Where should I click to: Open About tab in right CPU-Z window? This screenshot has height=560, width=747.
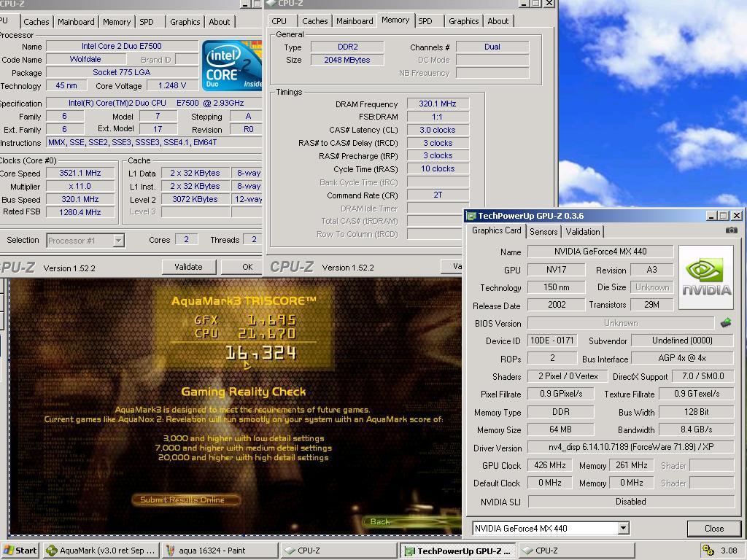(x=498, y=21)
